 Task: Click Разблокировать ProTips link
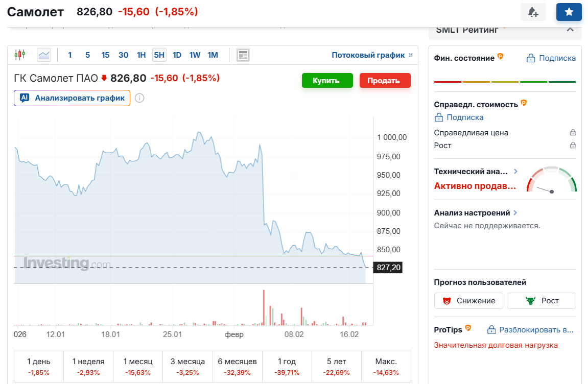(530, 330)
